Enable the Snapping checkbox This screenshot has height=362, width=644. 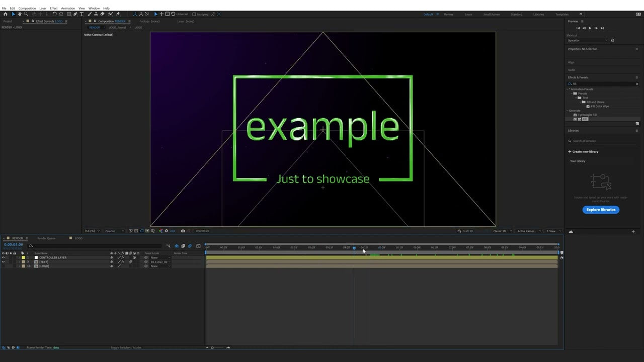coord(194,14)
